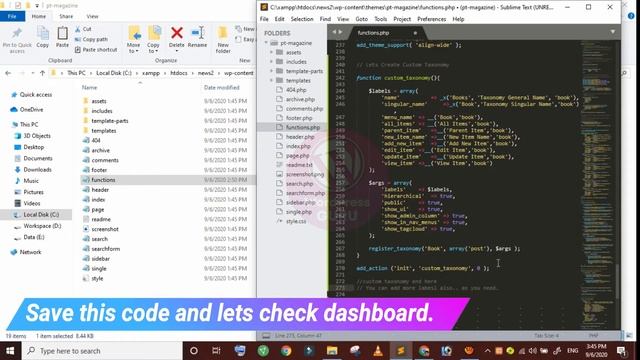
Task: Click the red Delete icon in Explorer
Action: point(177,33)
